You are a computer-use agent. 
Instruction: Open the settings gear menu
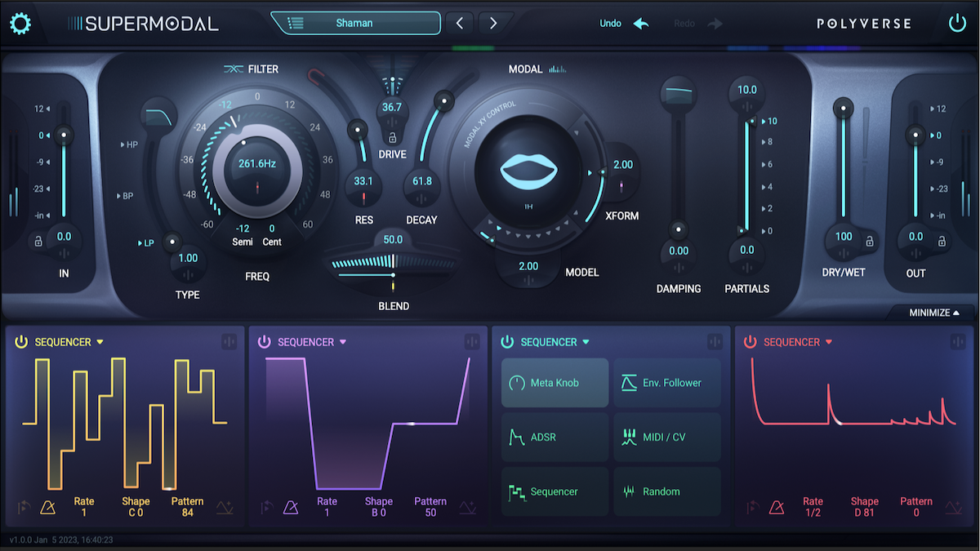coord(20,23)
